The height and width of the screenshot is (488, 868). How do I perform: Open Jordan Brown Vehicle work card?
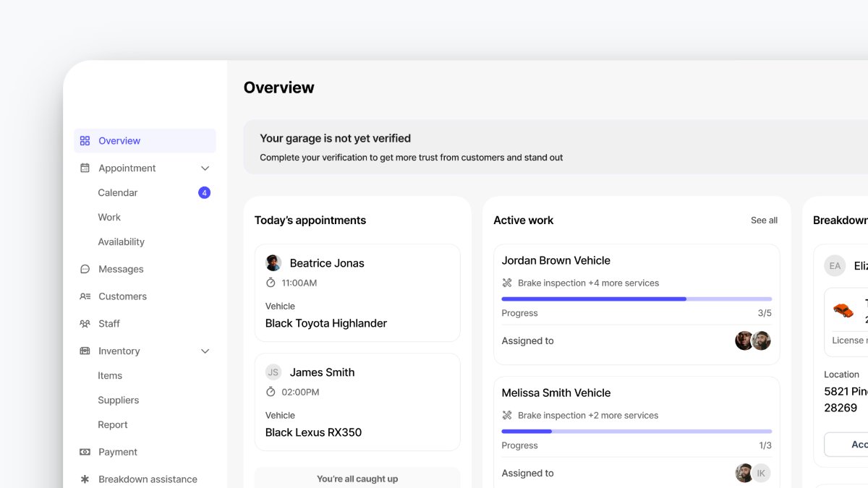[637, 304]
